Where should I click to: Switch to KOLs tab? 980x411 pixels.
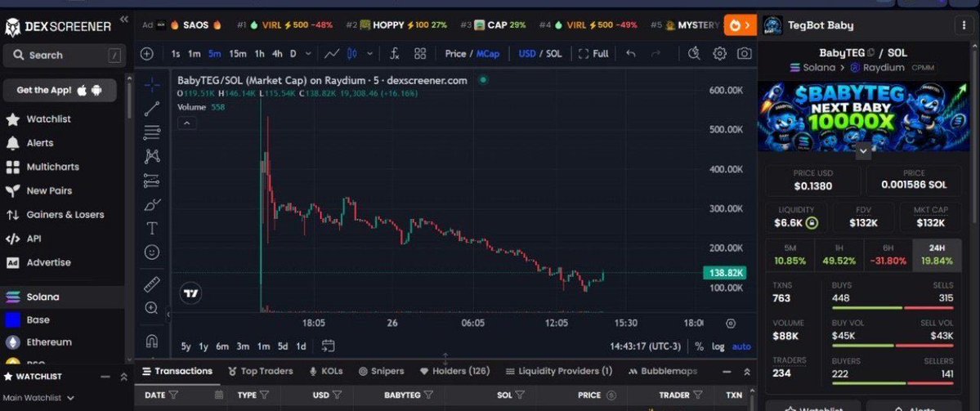[x=326, y=371]
